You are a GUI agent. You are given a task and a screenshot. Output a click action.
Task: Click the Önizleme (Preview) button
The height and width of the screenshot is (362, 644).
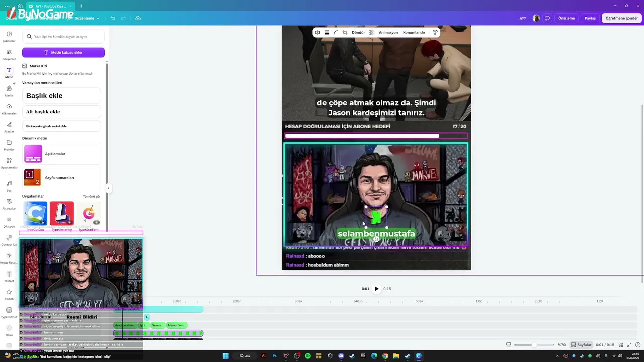567,18
